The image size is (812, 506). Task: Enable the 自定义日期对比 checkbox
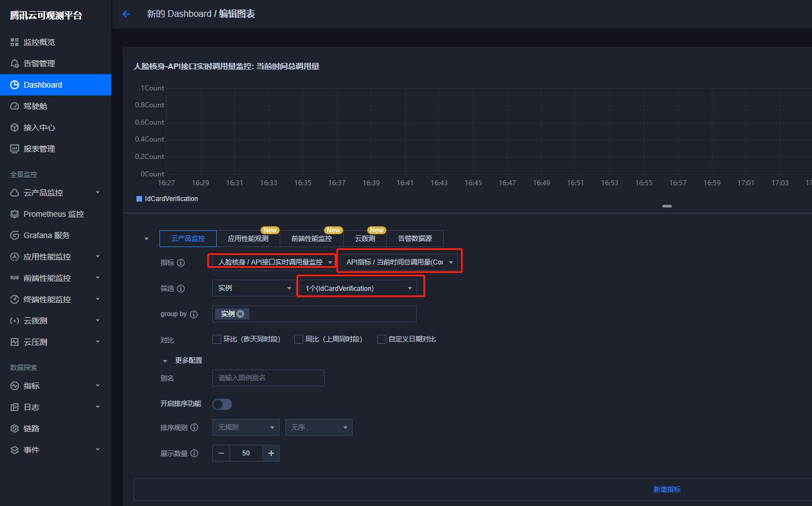point(382,339)
